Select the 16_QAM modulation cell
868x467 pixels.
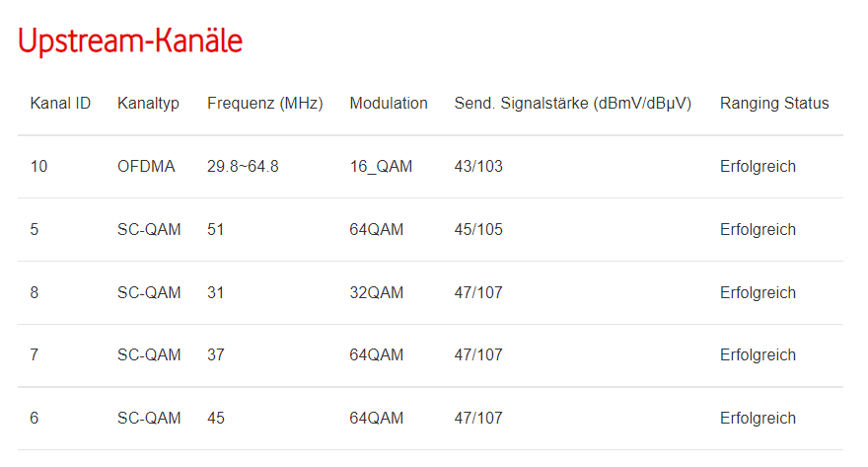click(x=381, y=167)
